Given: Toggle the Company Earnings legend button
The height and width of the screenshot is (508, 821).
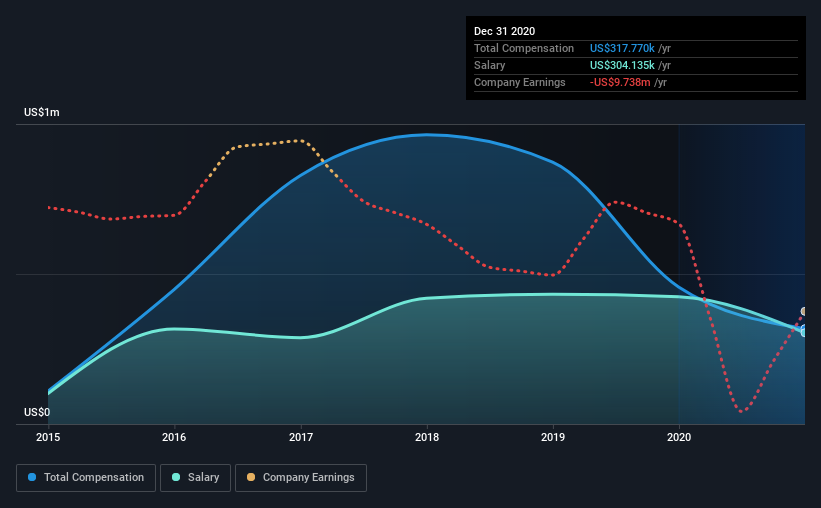Looking at the screenshot, I should (x=301, y=478).
